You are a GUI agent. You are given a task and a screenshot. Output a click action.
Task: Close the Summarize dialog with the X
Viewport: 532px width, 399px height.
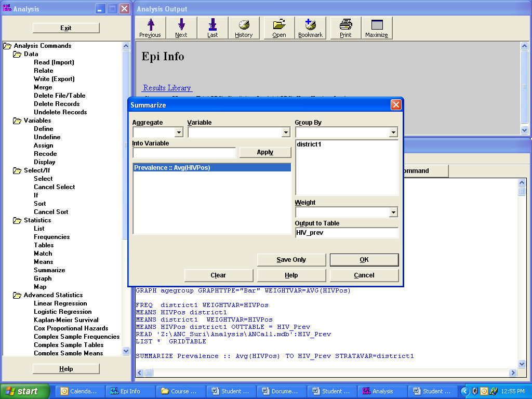[x=396, y=105]
